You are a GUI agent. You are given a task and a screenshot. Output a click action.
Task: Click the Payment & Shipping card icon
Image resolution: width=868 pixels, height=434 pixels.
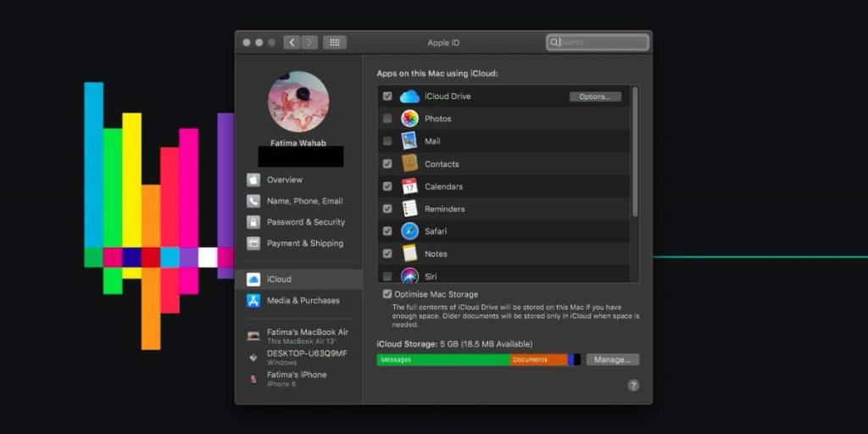tap(253, 243)
